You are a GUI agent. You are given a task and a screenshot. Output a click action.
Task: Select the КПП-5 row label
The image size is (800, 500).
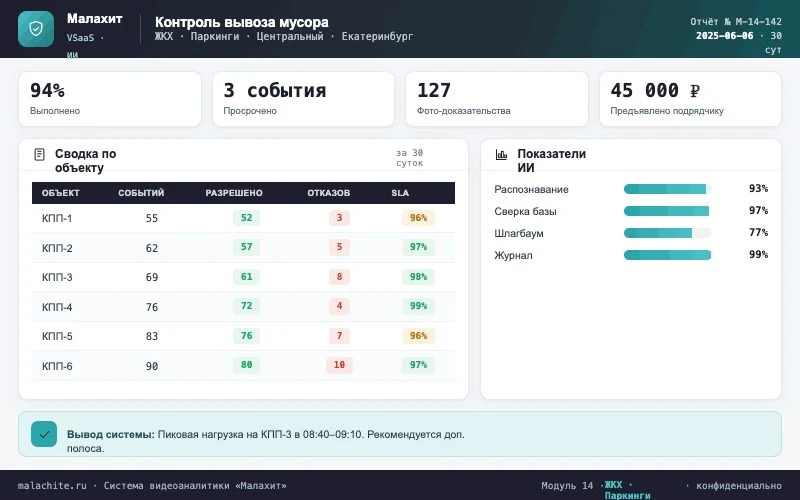pyautogui.click(x=57, y=336)
